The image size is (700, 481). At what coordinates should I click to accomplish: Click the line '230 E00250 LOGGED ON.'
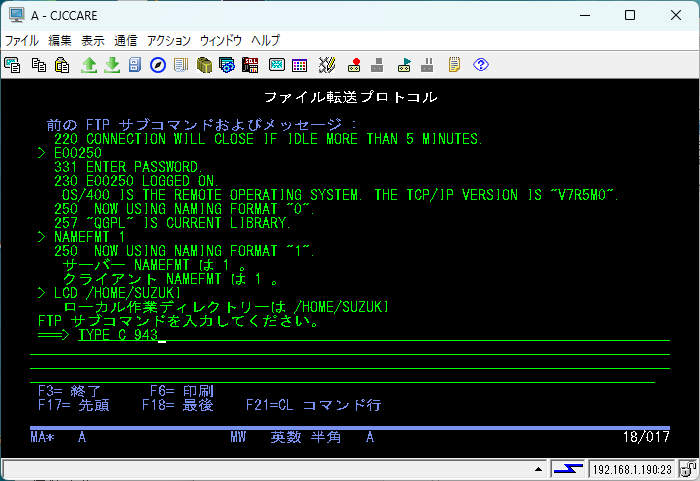[136, 181]
